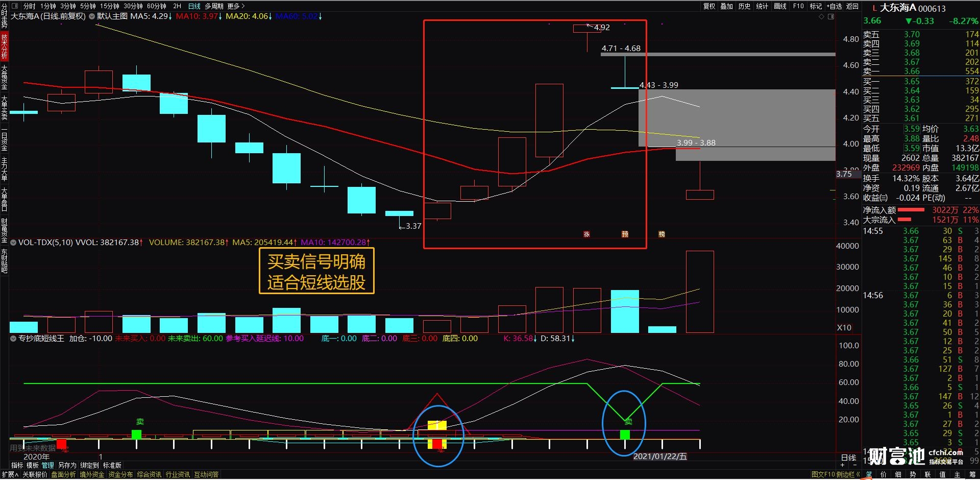Click 指标 in the bottom indicator bar
The image size is (980, 480).
(x=17, y=465)
